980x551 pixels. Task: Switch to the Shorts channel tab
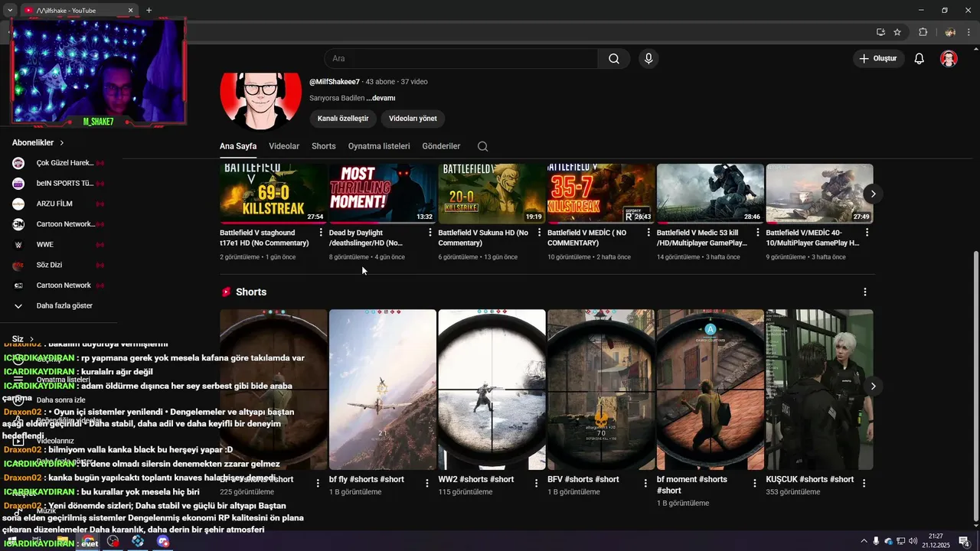pyautogui.click(x=324, y=146)
